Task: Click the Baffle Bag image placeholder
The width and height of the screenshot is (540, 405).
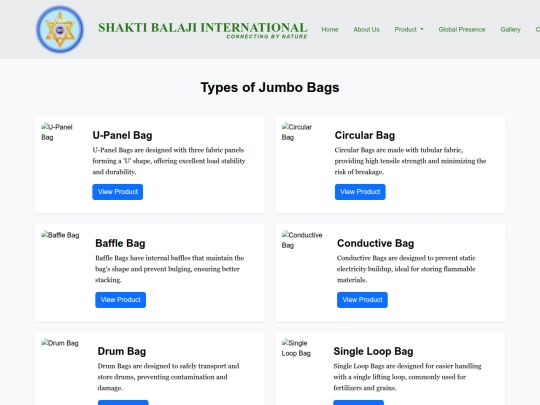Action: (60, 235)
